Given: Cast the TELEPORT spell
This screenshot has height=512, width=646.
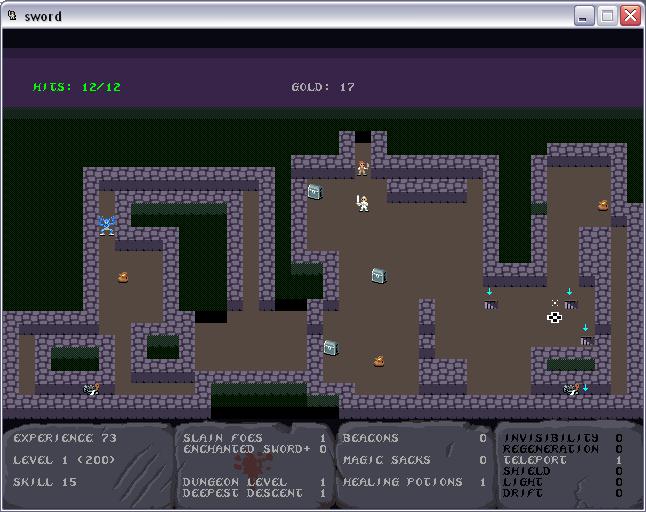Looking at the screenshot, I should [x=562, y=460].
